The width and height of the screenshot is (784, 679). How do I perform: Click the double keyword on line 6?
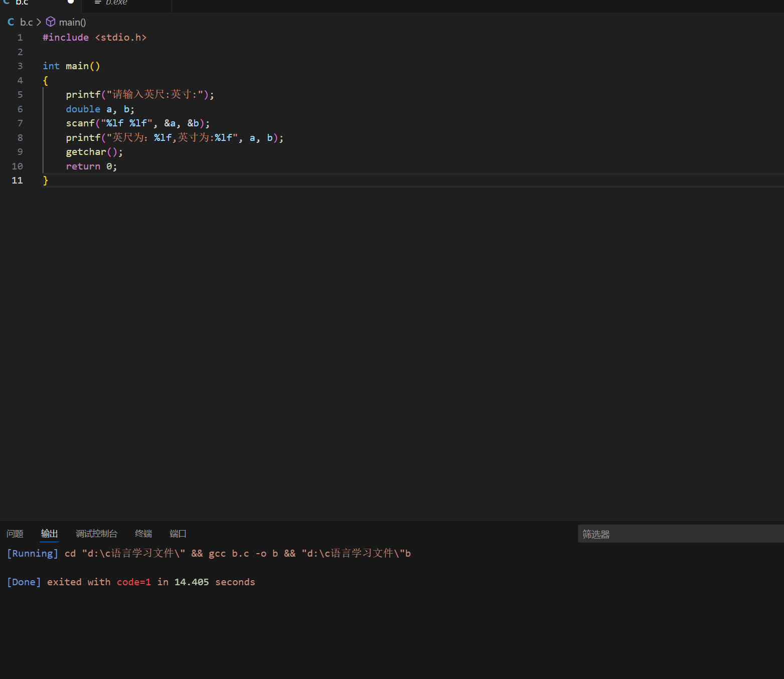point(83,109)
